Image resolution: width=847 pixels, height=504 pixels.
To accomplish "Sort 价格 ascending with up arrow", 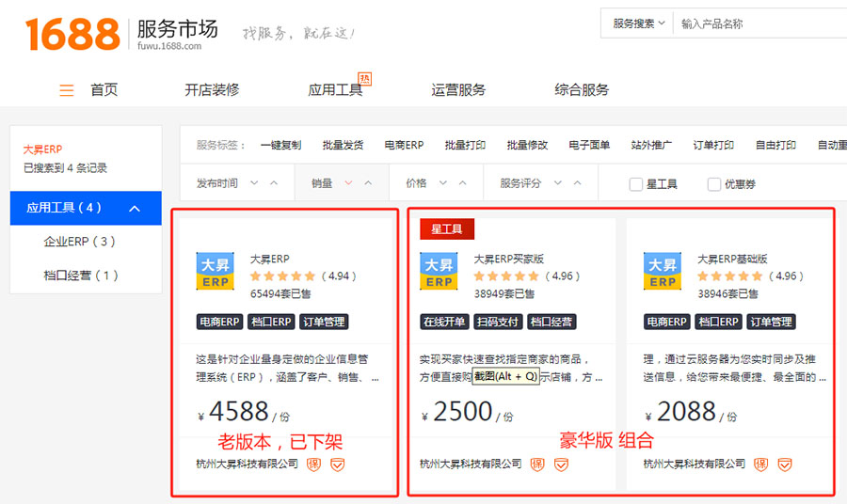I will point(462,183).
